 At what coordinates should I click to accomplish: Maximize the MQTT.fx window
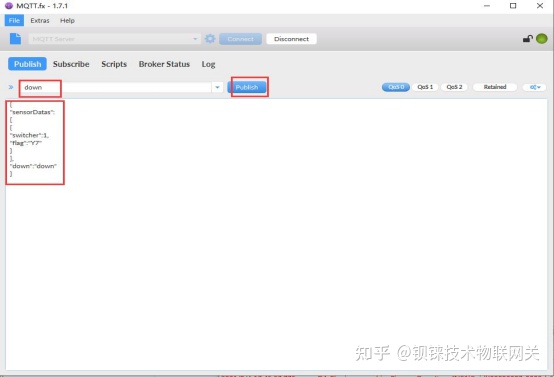513,6
